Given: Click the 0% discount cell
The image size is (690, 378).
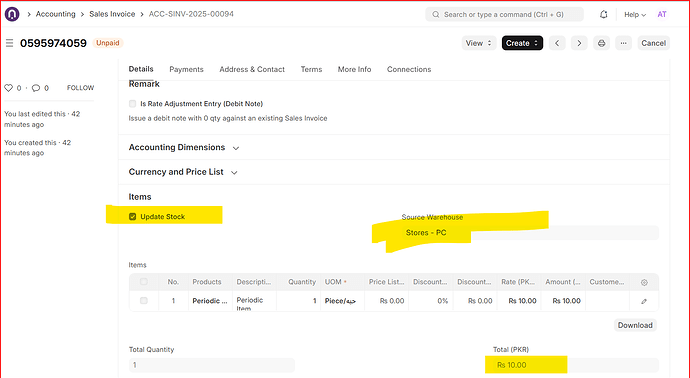Looking at the screenshot, I should pyautogui.click(x=430, y=301).
